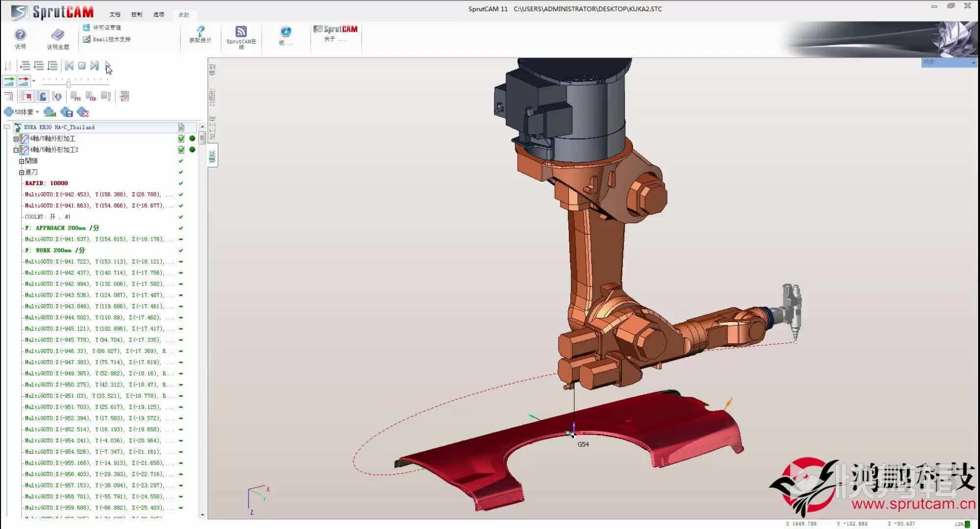Select the F: APPROACH 200mm row
980x529 pixels.
[62, 228]
